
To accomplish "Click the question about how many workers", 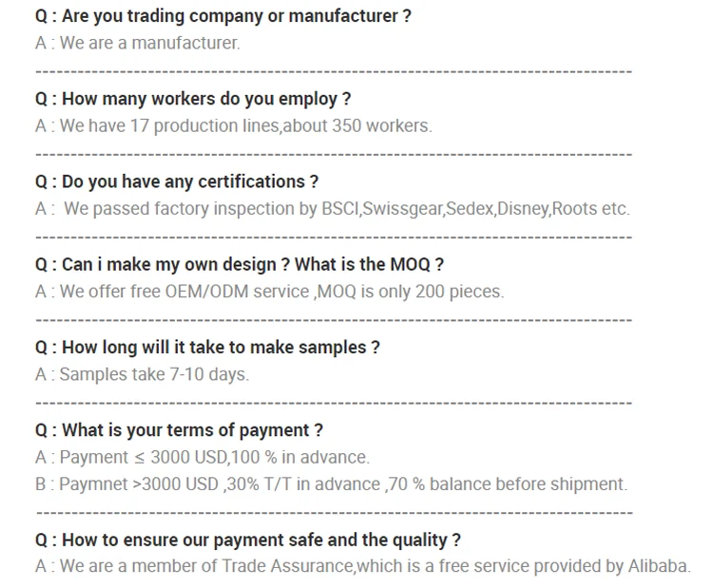I will [x=193, y=99].
